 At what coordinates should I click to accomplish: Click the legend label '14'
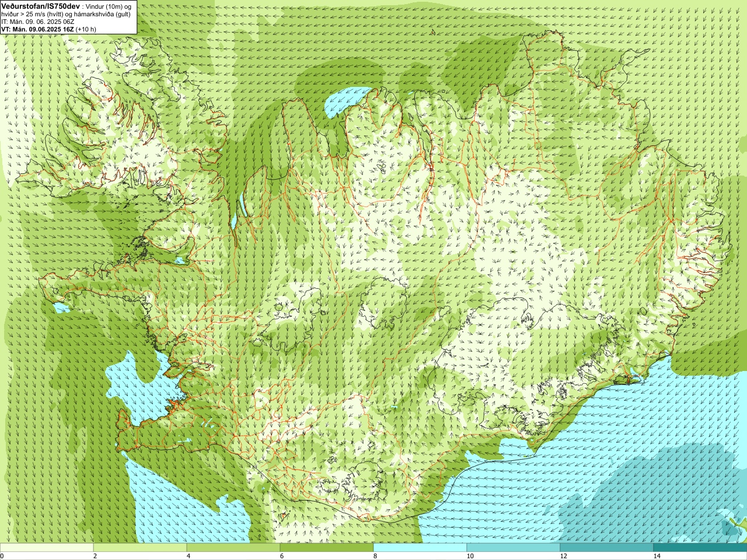[x=657, y=556]
